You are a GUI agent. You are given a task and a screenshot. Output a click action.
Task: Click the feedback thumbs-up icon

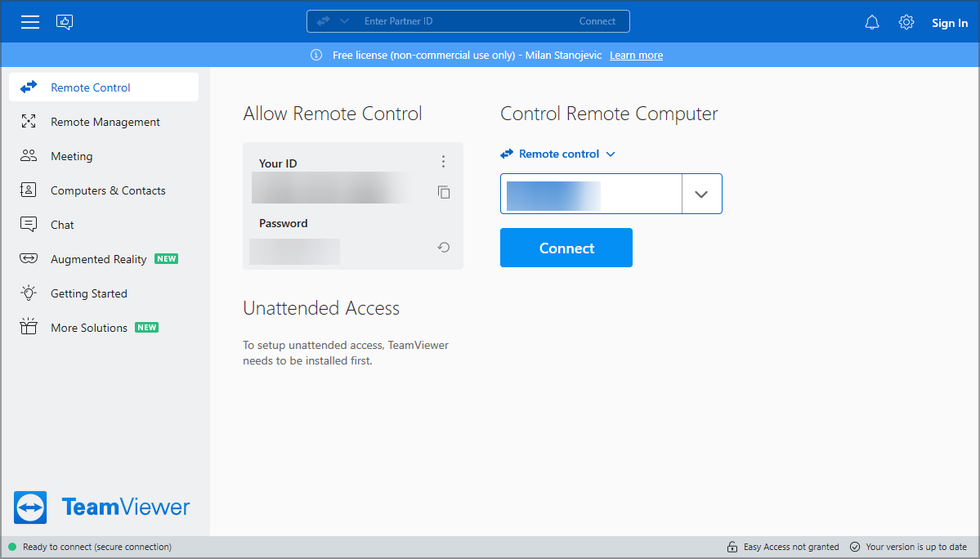tap(65, 23)
